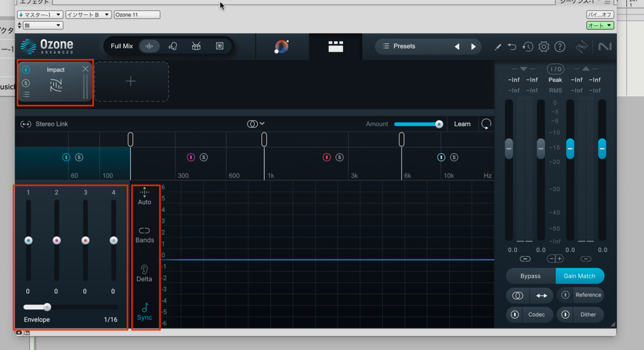Click the mono sum circles button
The width and height of the screenshot is (644, 350).
tap(518, 295)
